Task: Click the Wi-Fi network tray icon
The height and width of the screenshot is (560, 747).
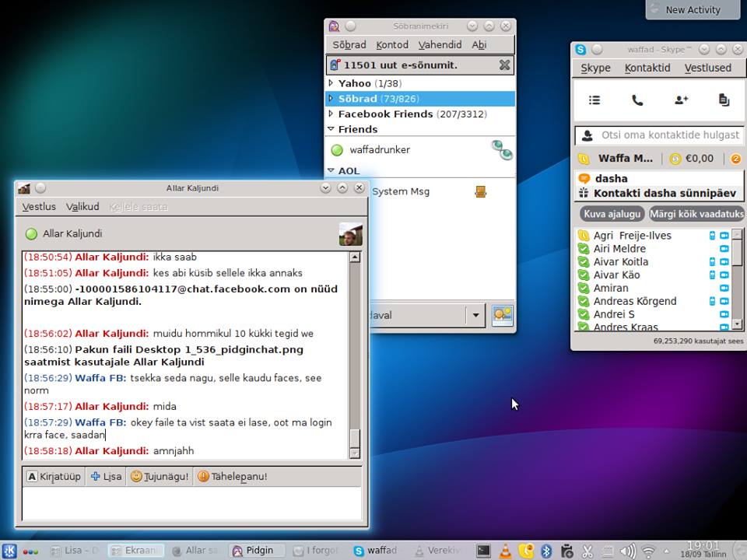Action: point(648,551)
